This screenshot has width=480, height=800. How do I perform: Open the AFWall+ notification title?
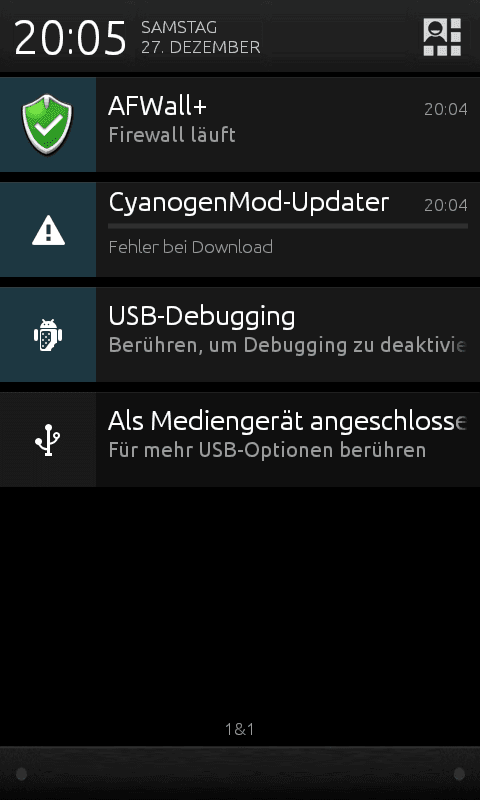click(x=158, y=107)
